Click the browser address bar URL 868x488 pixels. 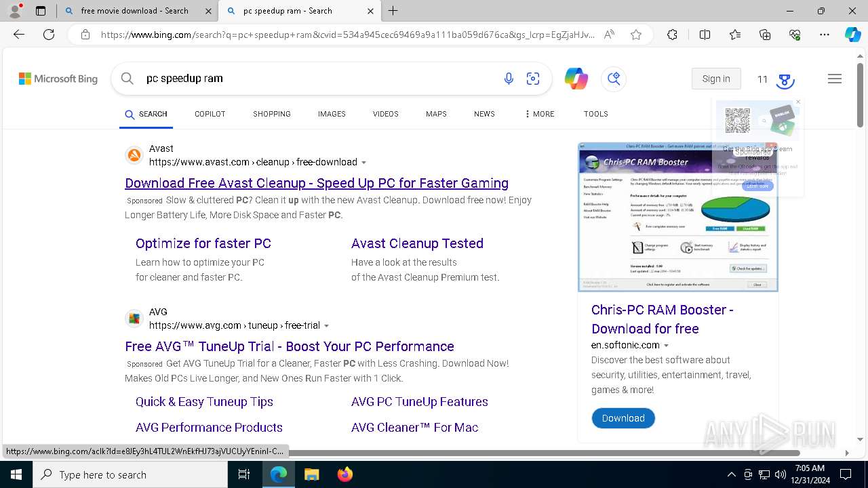pyautogui.click(x=347, y=35)
